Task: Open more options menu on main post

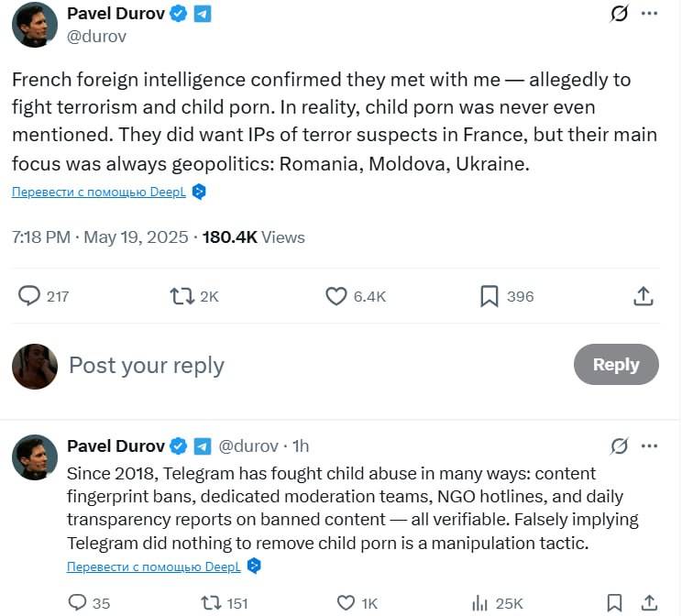Action: pyautogui.click(x=649, y=14)
